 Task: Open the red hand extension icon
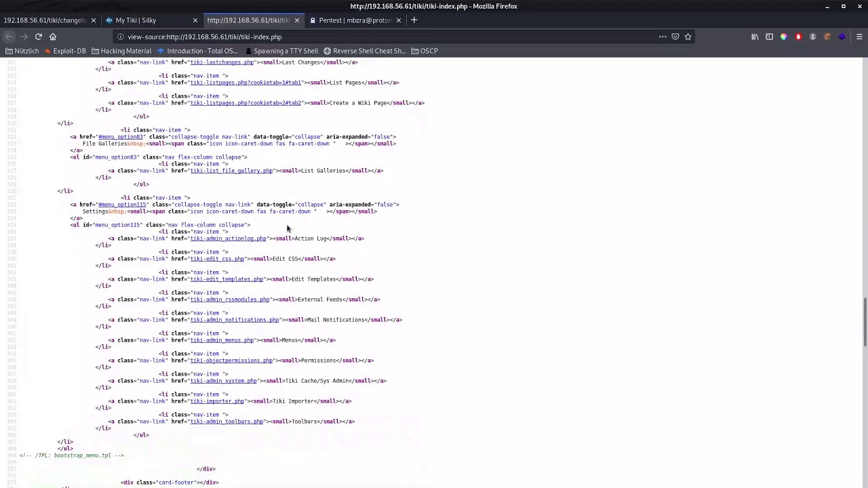(x=798, y=37)
